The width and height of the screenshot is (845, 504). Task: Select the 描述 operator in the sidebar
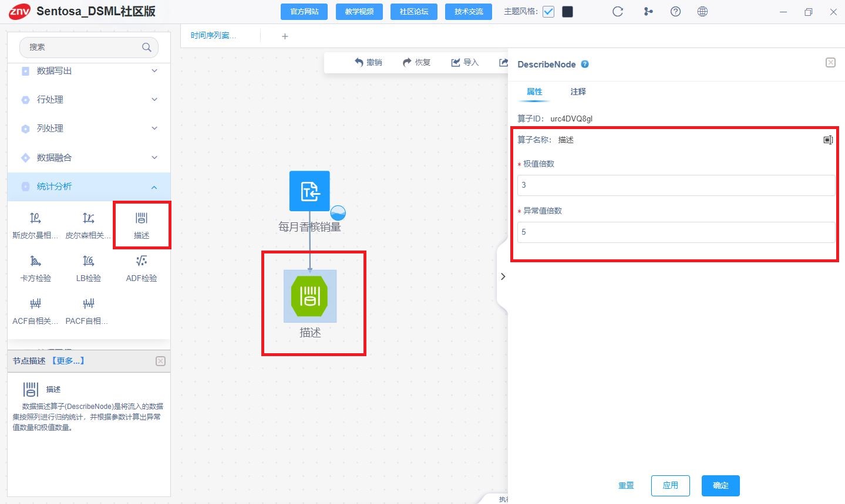click(142, 225)
